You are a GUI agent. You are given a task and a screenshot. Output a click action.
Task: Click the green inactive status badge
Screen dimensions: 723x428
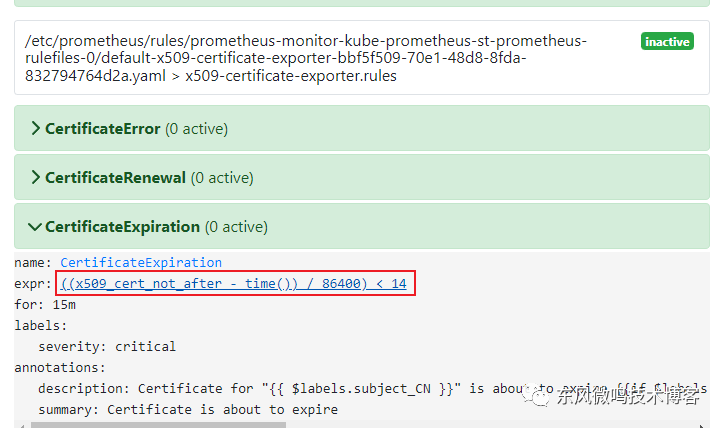667,42
